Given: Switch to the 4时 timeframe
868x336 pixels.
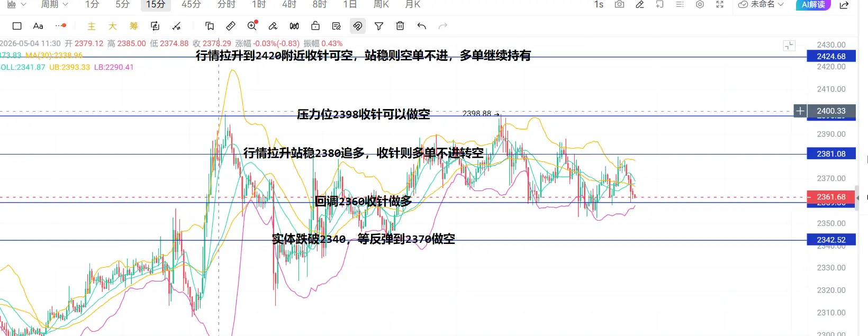Looking at the screenshot, I should [289, 4].
